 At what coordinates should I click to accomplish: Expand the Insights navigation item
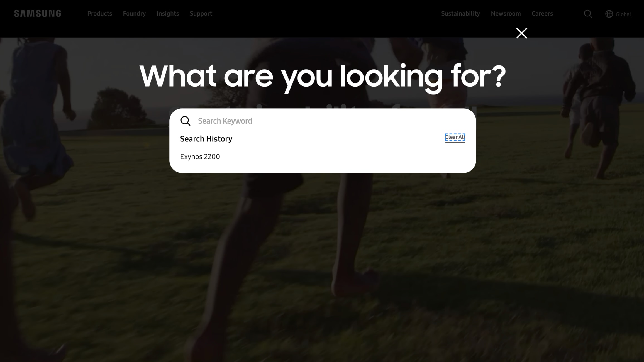point(168,13)
